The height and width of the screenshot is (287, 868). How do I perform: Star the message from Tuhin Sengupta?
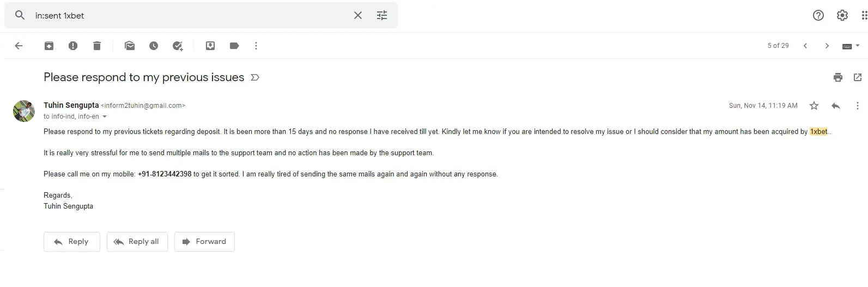coord(814,106)
